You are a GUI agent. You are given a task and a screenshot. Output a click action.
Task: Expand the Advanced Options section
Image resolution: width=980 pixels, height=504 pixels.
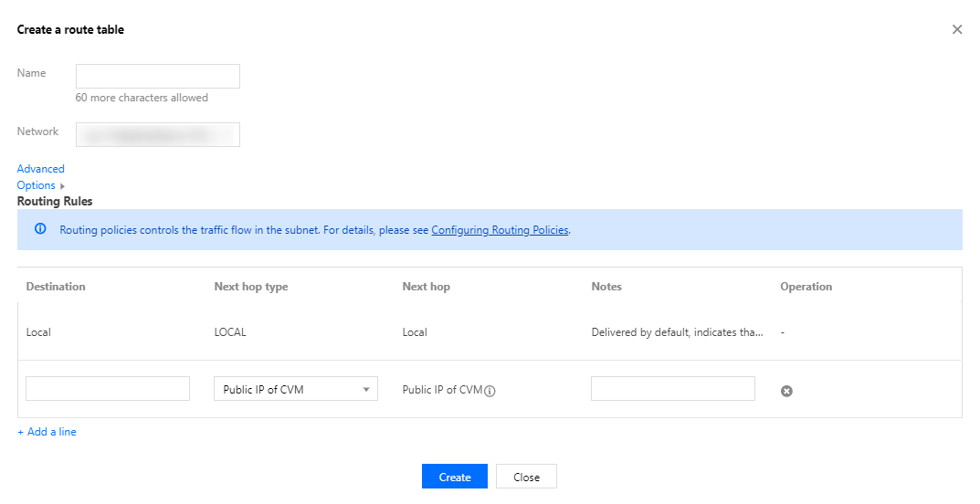41,177
